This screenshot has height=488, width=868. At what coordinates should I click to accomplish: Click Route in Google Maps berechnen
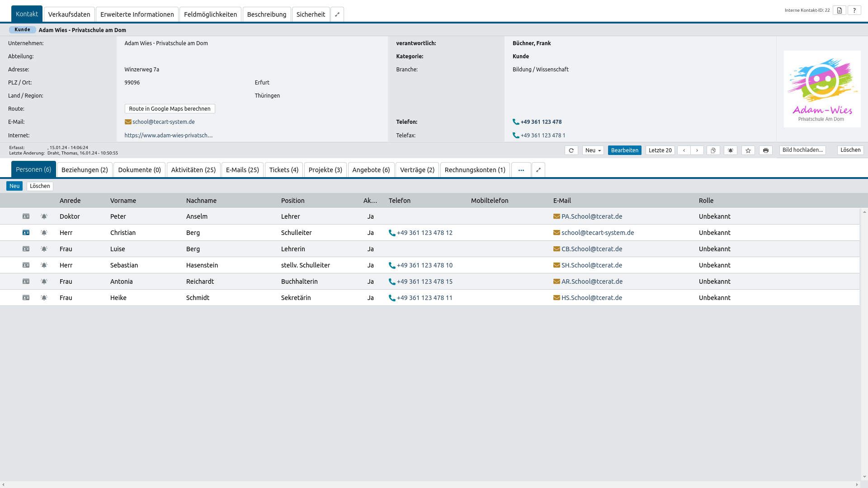tap(170, 109)
